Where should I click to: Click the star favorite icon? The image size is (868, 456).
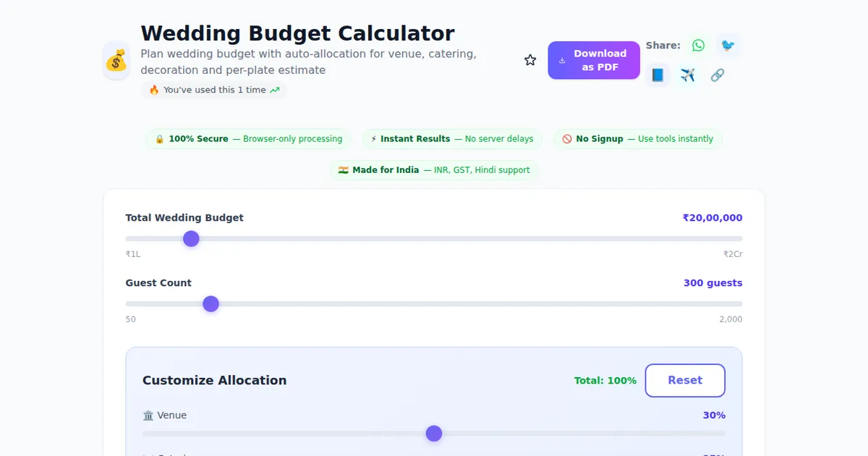point(530,60)
